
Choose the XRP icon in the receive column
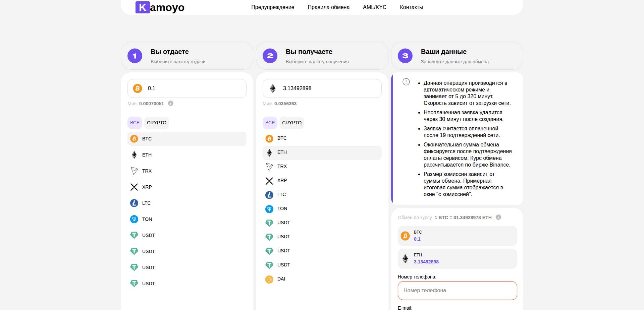(x=269, y=181)
